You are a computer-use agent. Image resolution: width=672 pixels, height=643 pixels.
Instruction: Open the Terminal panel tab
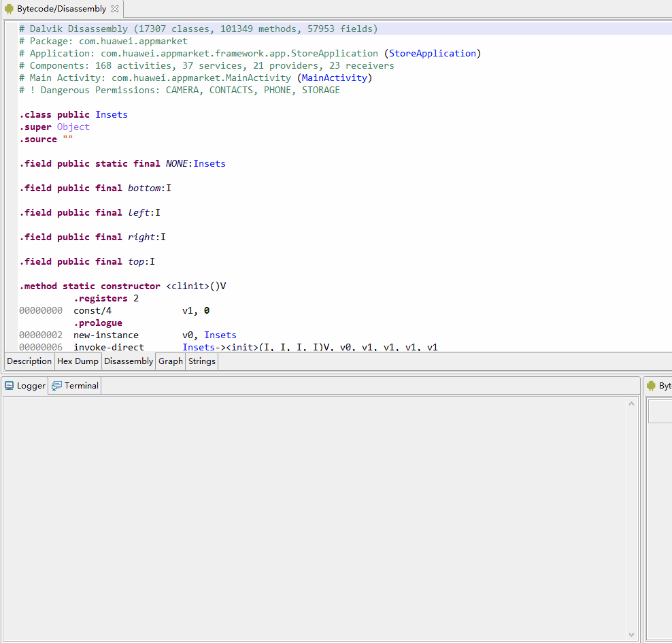75,385
